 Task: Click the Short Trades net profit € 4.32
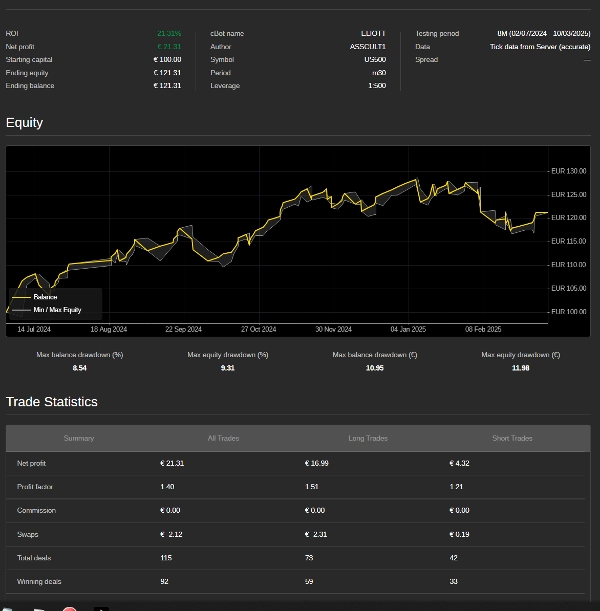click(459, 463)
